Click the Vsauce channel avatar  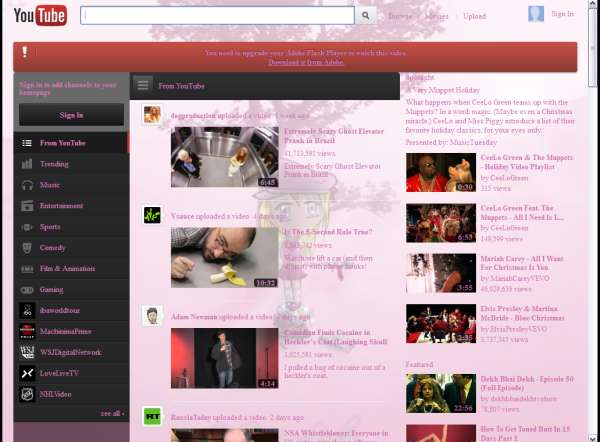(152, 215)
